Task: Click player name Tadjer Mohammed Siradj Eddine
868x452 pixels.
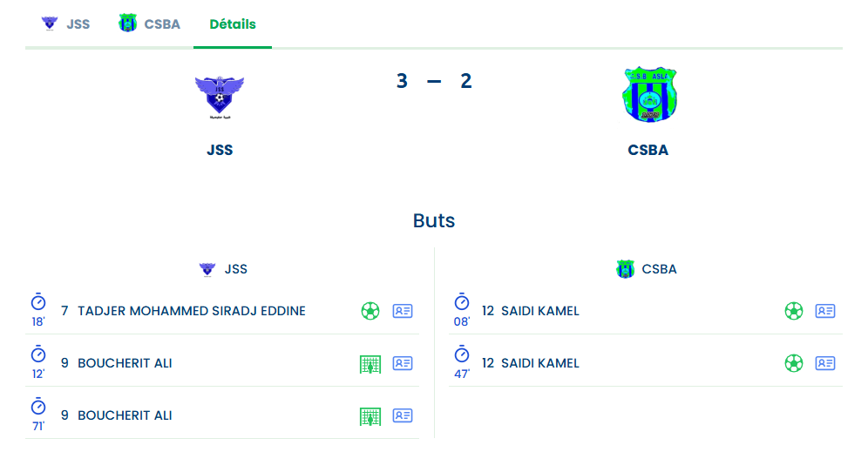Action: pyautogui.click(x=192, y=311)
